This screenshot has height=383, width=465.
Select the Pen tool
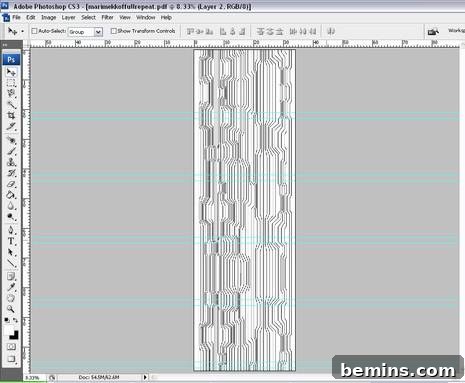pos(11,230)
